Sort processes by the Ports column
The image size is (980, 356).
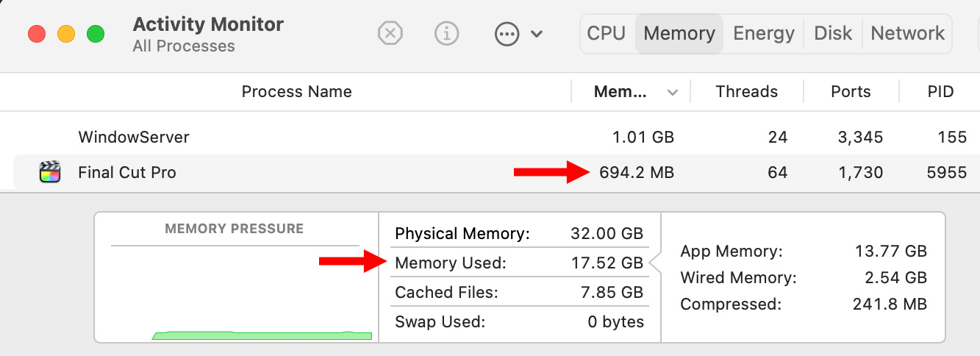(x=851, y=92)
